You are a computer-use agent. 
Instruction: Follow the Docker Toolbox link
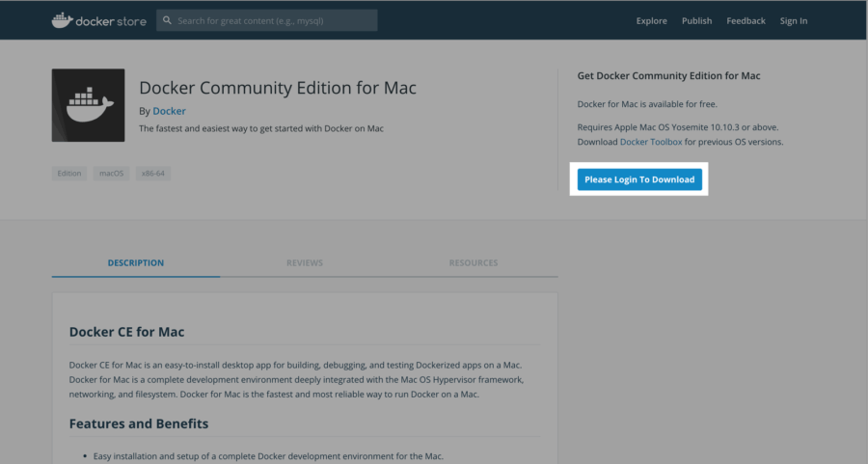(x=650, y=142)
